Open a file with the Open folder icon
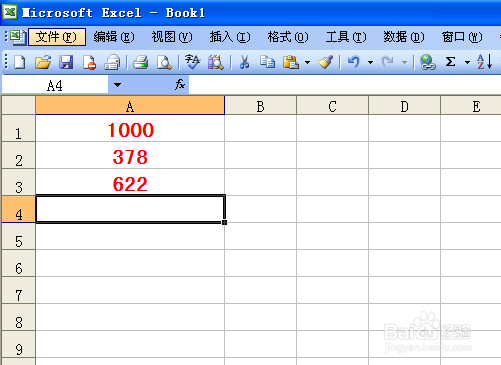 [x=43, y=62]
